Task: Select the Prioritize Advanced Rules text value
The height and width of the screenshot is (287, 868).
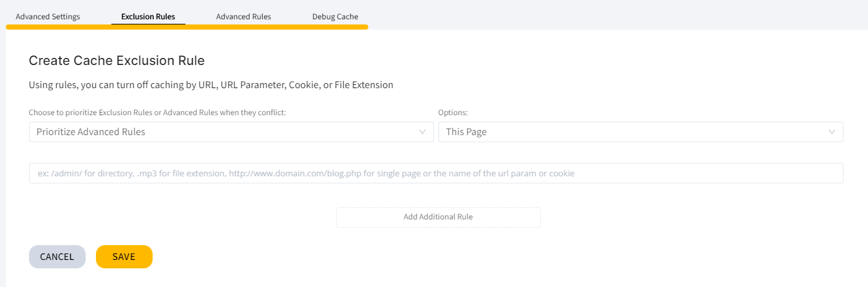Action: pos(91,132)
